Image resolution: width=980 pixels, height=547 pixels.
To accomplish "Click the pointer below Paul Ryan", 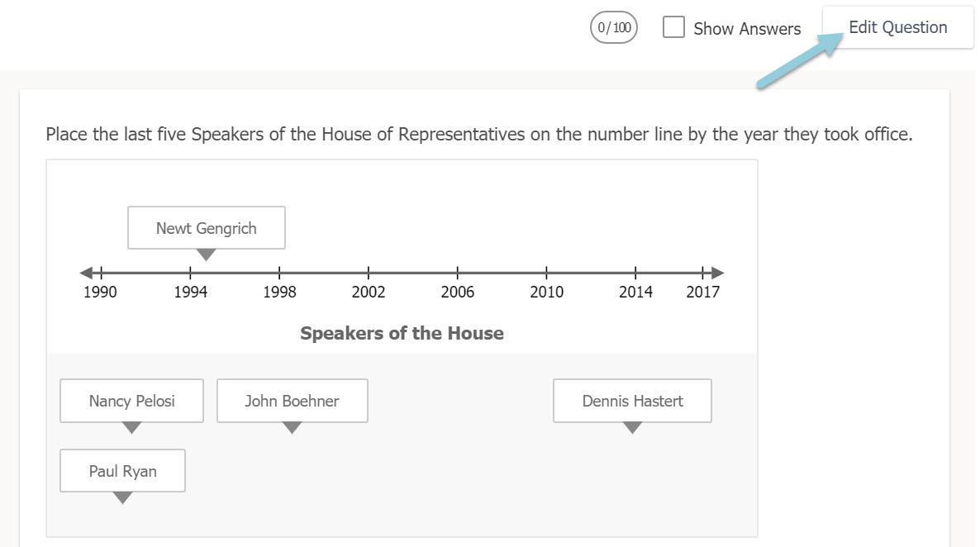I will [x=122, y=498].
